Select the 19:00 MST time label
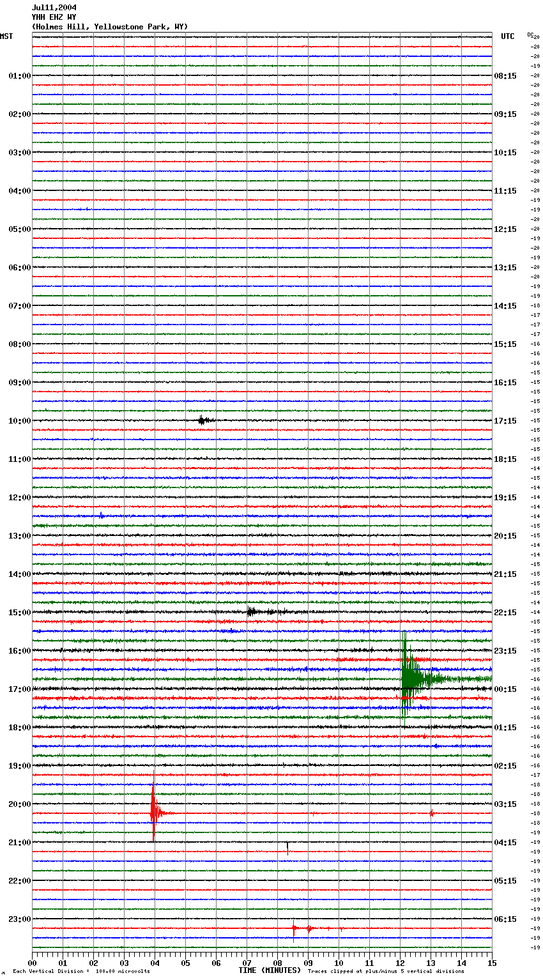Screen dimensions: 543x980 [19, 766]
